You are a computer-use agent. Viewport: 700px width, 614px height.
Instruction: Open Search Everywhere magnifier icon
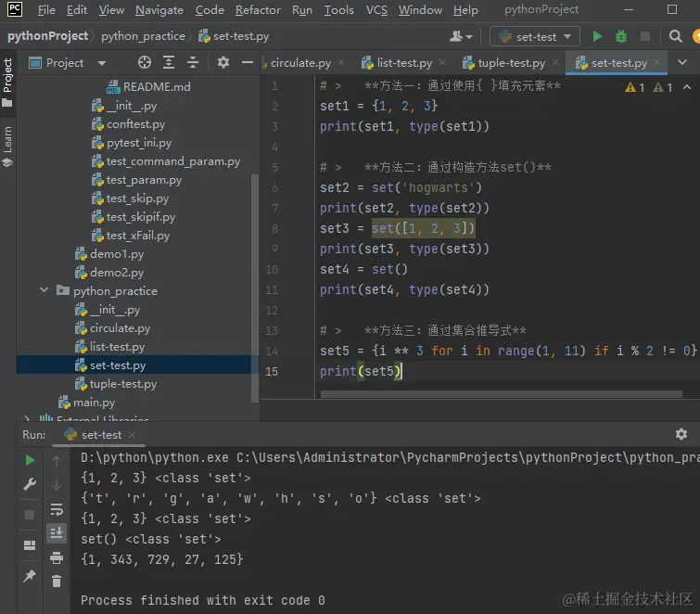[x=676, y=36]
